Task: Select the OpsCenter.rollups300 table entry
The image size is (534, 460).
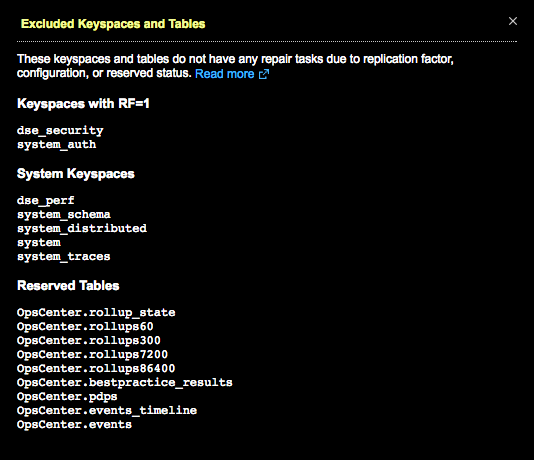Action: [89, 340]
